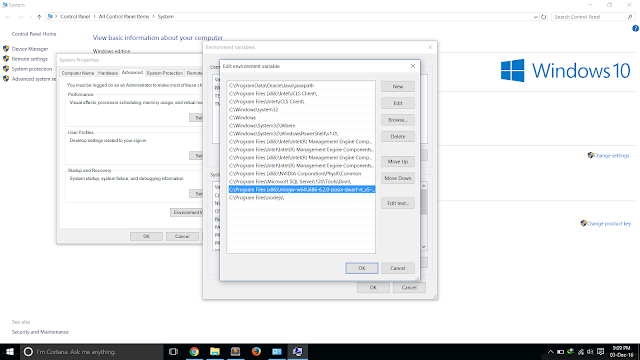Click All Control Panel Items breadcrumb

click(x=124, y=17)
